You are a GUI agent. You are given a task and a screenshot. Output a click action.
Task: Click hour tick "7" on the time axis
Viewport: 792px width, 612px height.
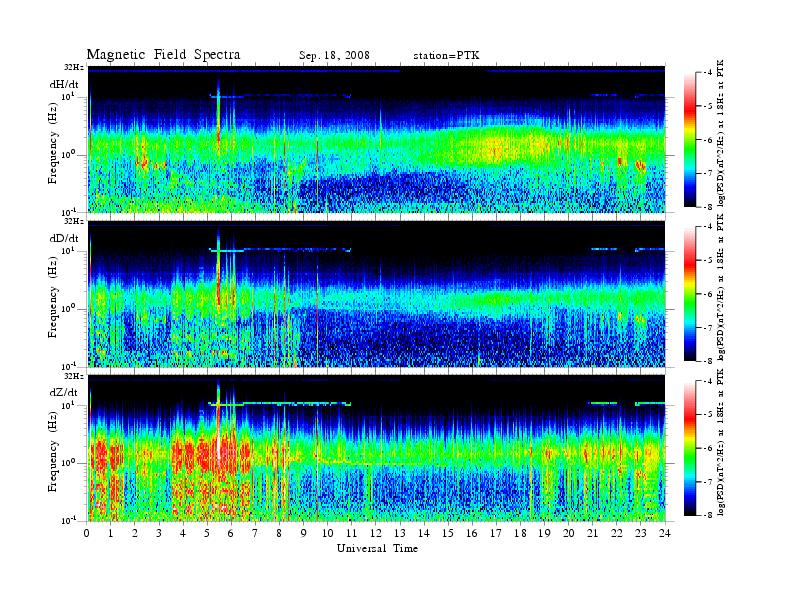point(255,533)
